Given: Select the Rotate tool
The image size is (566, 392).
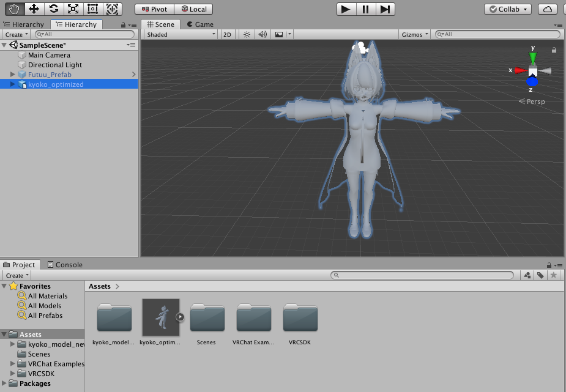Looking at the screenshot, I should 54,9.
